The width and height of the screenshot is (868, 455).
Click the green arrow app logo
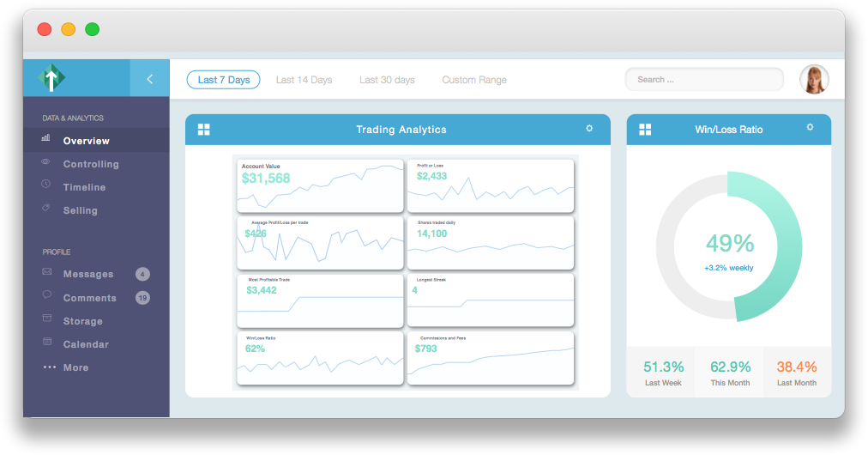point(51,78)
